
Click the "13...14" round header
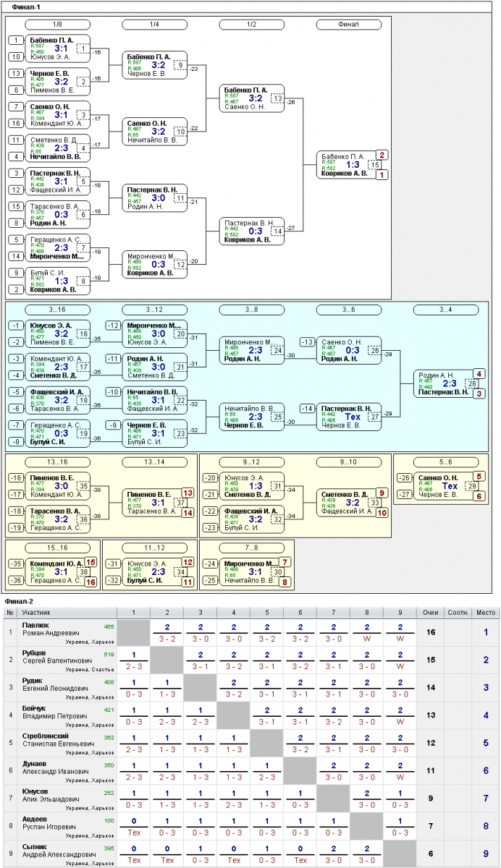[x=155, y=462]
